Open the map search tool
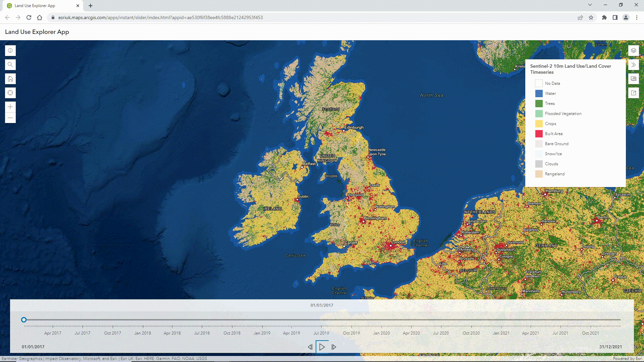644x362 pixels. pos(10,65)
